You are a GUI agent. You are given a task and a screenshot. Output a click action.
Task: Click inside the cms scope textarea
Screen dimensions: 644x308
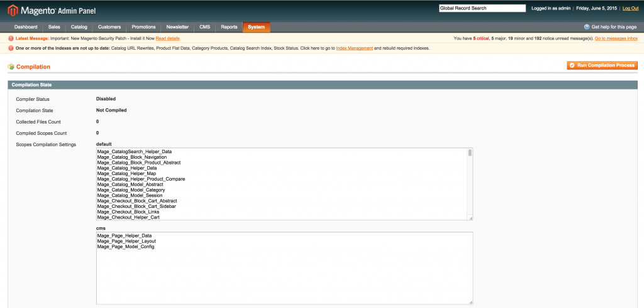284,268
